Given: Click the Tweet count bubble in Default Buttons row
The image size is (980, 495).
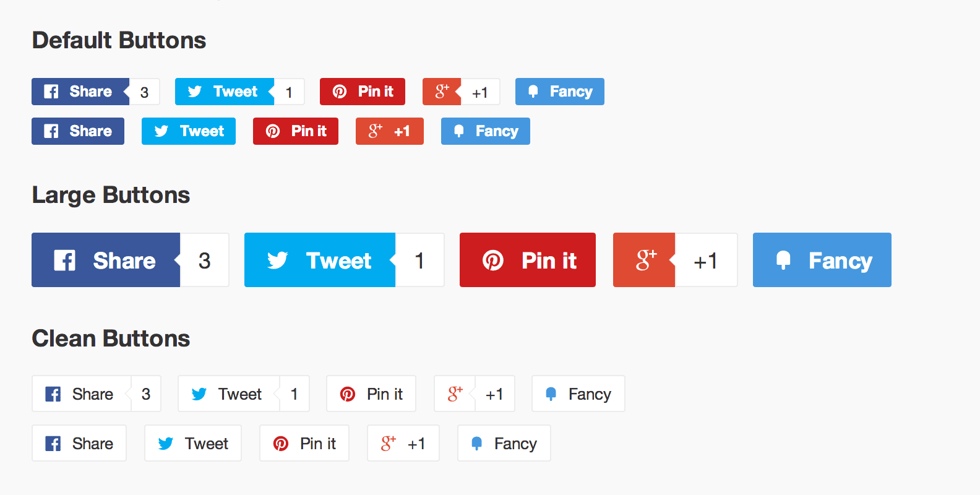Looking at the screenshot, I should pyautogui.click(x=289, y=91).
